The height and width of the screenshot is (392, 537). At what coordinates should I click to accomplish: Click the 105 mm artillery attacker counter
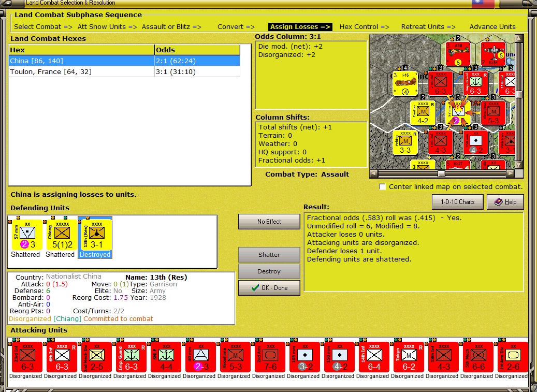pyautogui.click(x=305, y=357)
